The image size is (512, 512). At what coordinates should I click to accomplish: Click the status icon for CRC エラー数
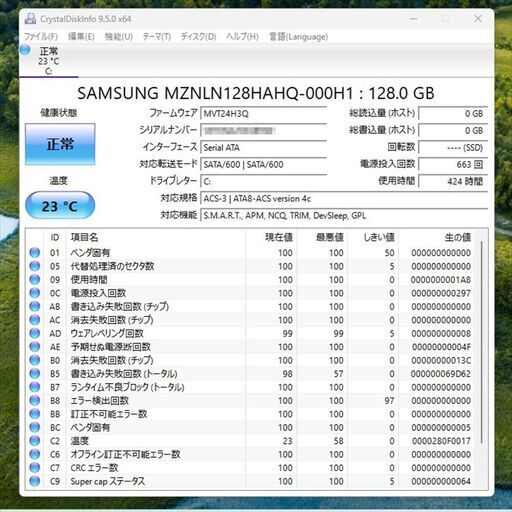pyautogui.click(x=35, y=468)
